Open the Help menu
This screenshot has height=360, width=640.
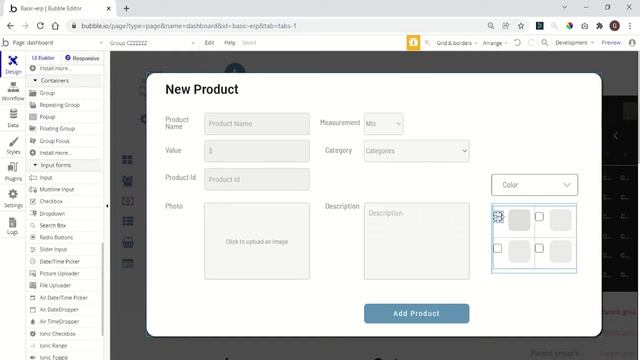tap(230, 42)
